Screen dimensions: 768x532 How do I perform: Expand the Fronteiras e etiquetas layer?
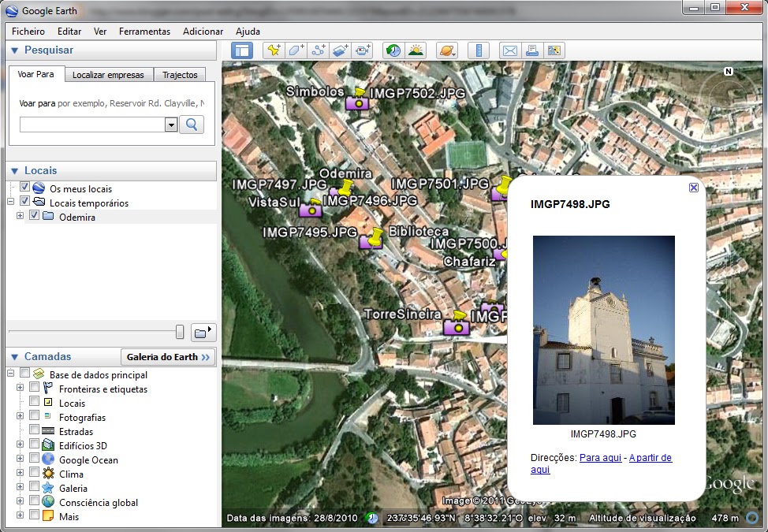pos(19,389)
